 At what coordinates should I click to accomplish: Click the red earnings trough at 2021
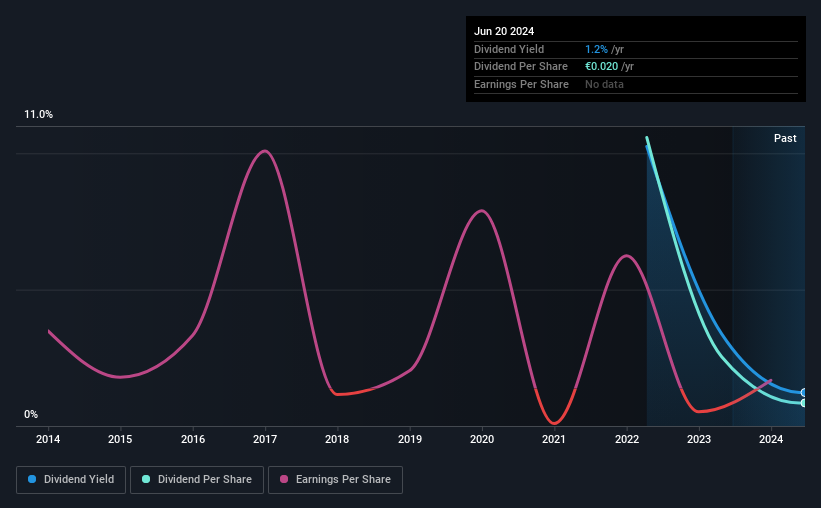554,422
